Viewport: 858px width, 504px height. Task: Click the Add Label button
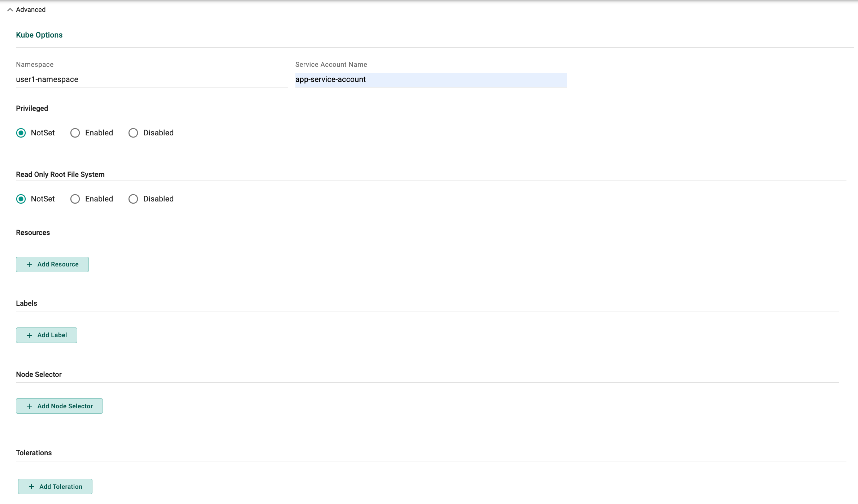[46, 335]
